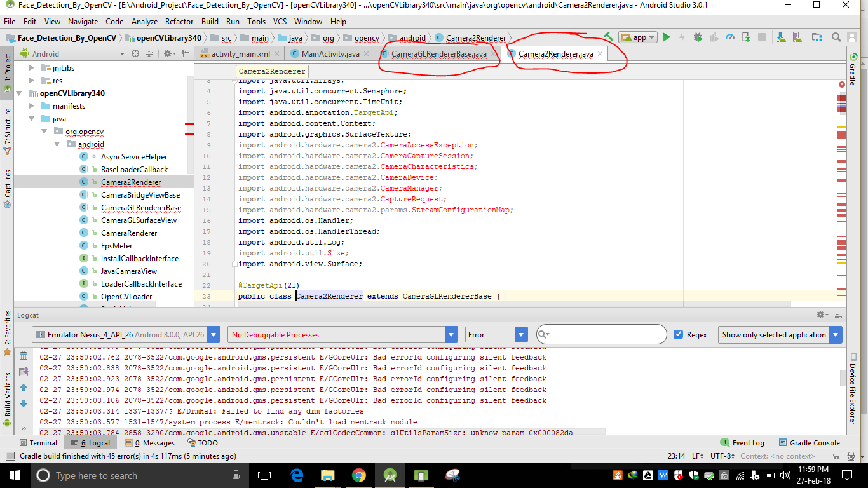
Task: Open File Explorer from the taskbar
Action: [328, 475]
